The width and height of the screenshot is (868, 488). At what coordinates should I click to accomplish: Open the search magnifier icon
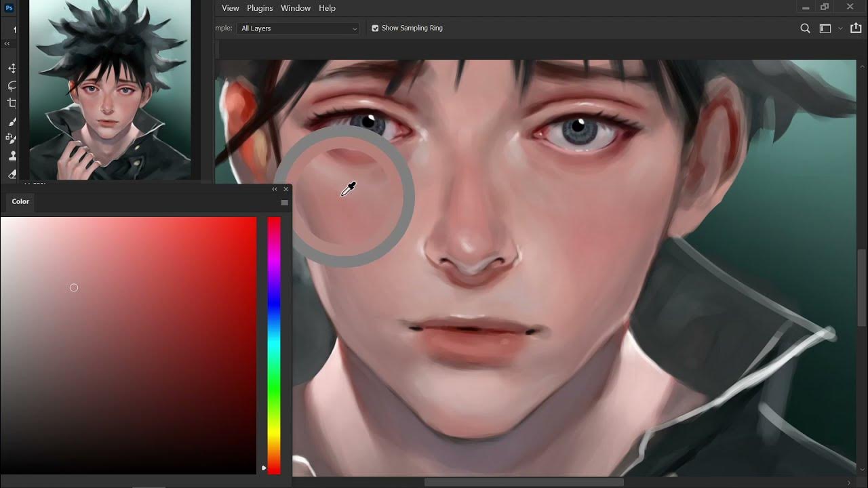point(805,28)
